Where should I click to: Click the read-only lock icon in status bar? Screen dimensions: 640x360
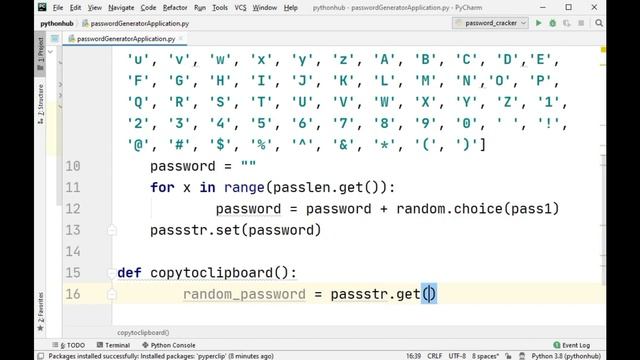pos(508,356)
